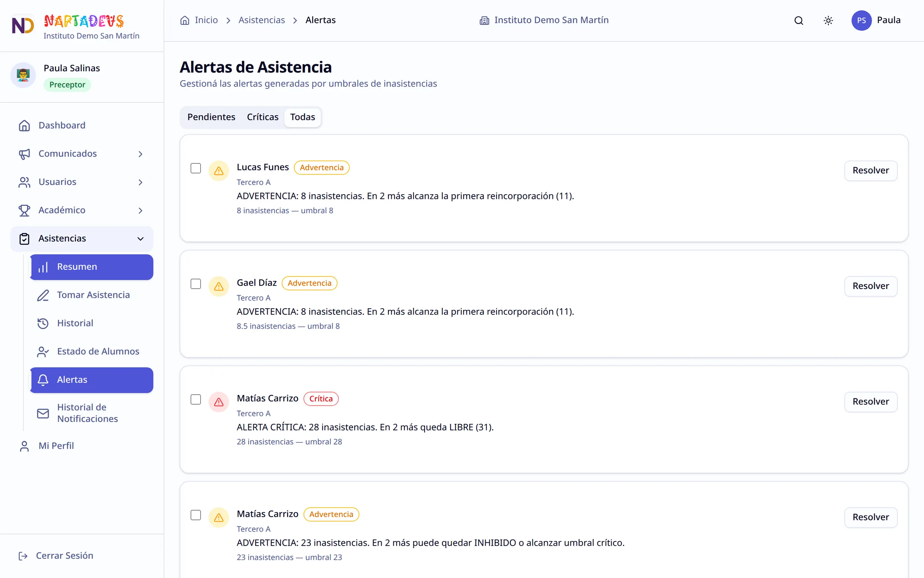Click the Dashboard house icon

coord(24,126)
